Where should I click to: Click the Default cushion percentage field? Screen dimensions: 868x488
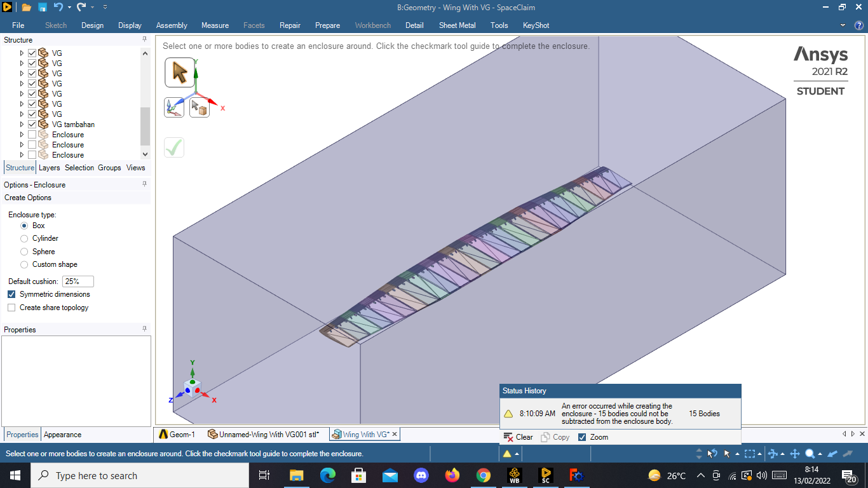click(78, 281)
